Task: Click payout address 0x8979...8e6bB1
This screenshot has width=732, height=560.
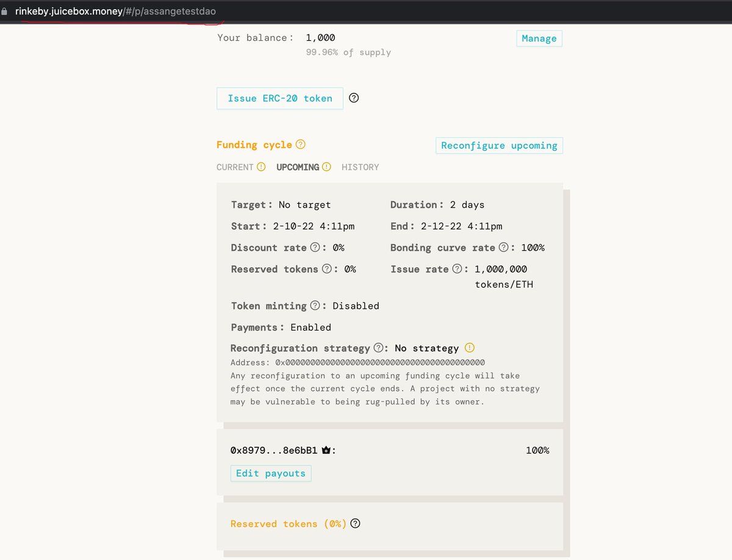Action: [x=274, y=451]
